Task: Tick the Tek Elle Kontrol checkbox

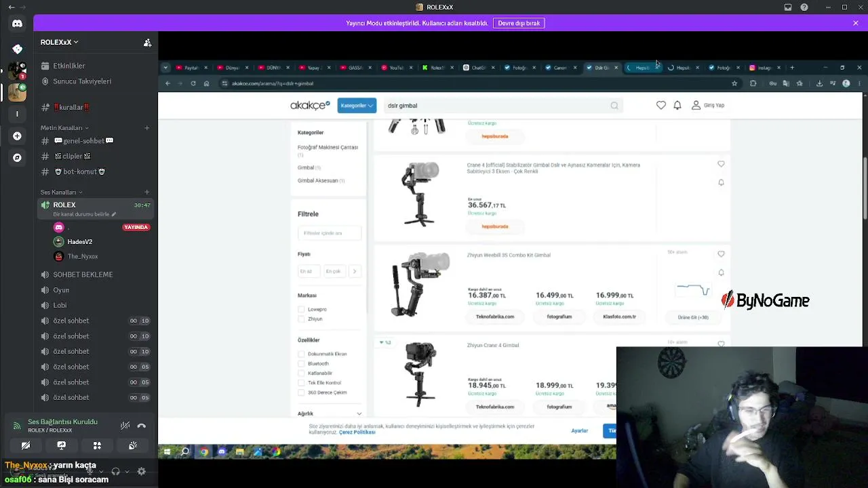Action: pyautogui.click(x=301, y=383)
